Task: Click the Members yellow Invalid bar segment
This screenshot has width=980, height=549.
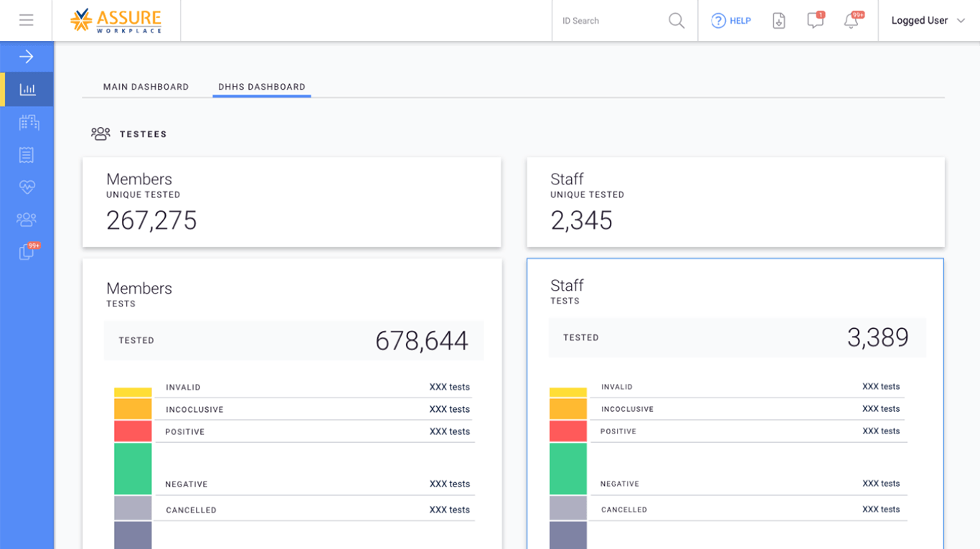Action: [x=133, y=393]
